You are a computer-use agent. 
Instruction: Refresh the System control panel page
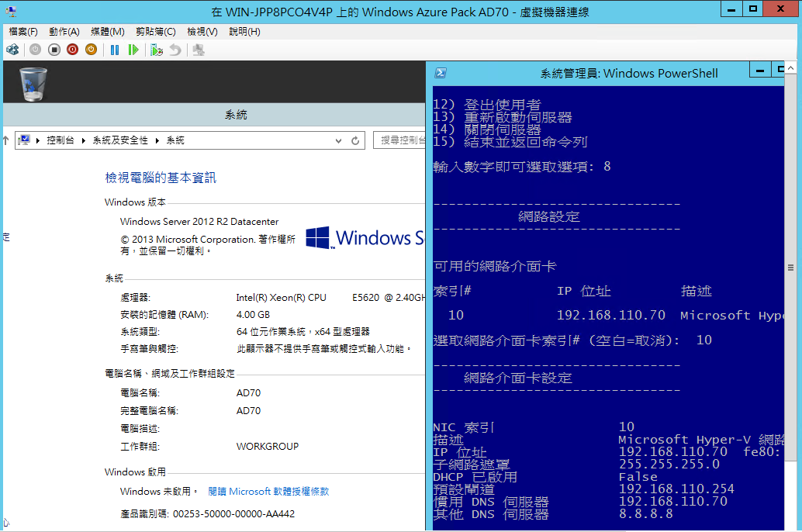pyautogui.click(x=355, y=140)
